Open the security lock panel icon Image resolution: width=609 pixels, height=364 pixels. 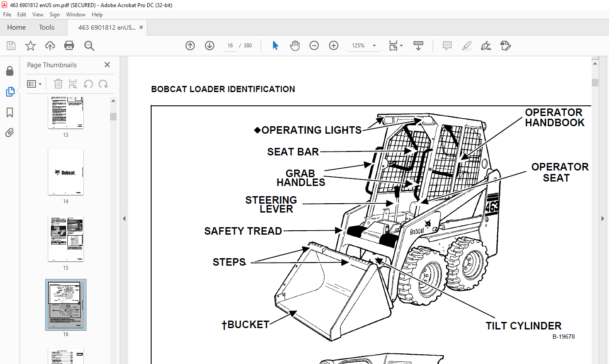point(10,71)
